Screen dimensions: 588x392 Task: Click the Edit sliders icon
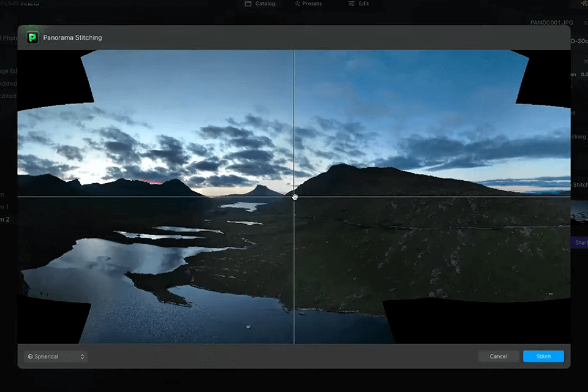coord(352,4)
